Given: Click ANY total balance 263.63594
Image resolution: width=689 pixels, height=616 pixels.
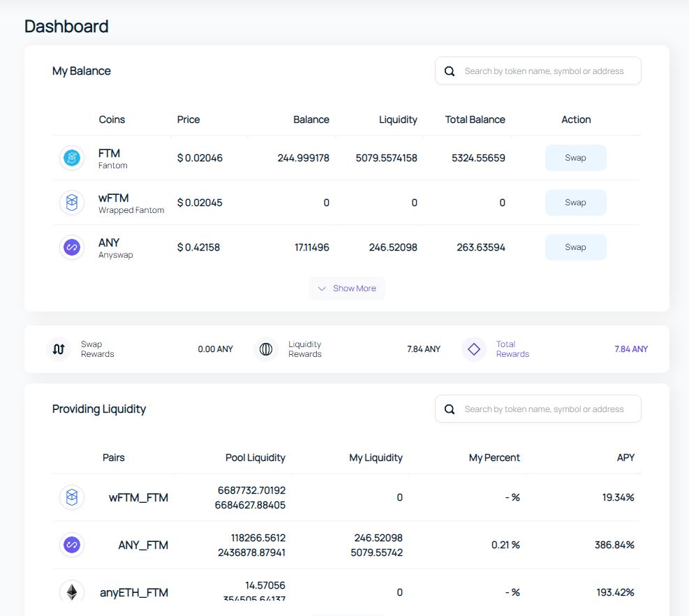Looking at the screenshot, I should click(481, 247).
